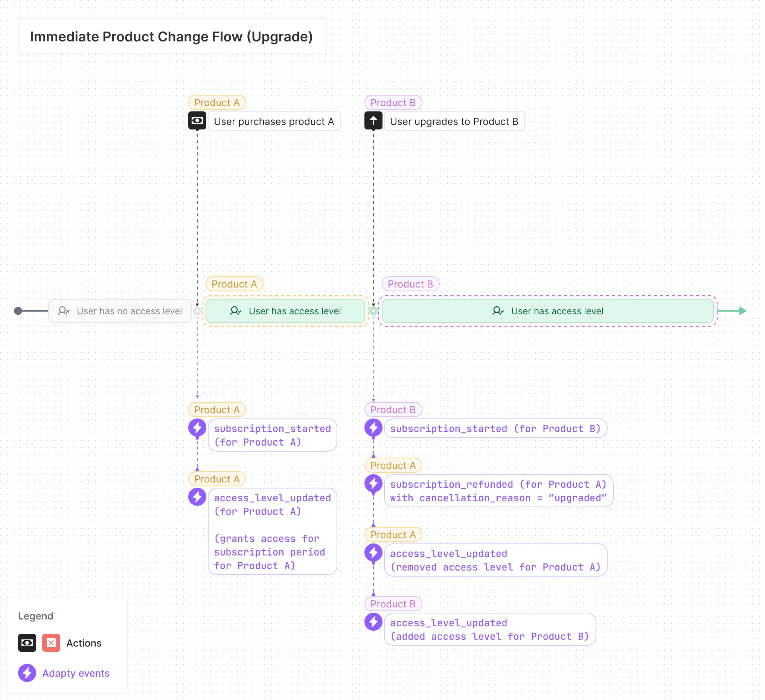Viewport: 765px width, 700px height.
Task: Click the Product A tag above the purchase action
Action: [x=217, y=103]
